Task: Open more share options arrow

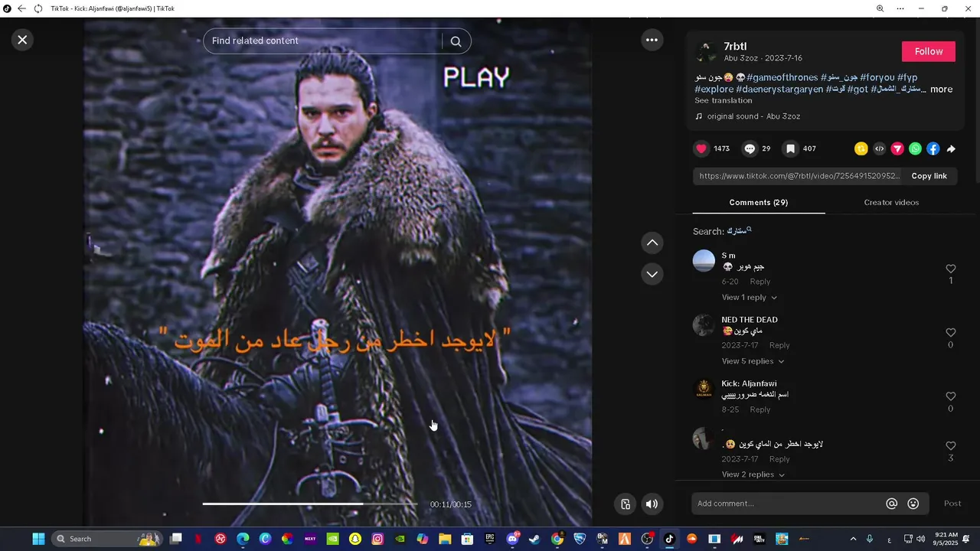Action: click(951, 149)
